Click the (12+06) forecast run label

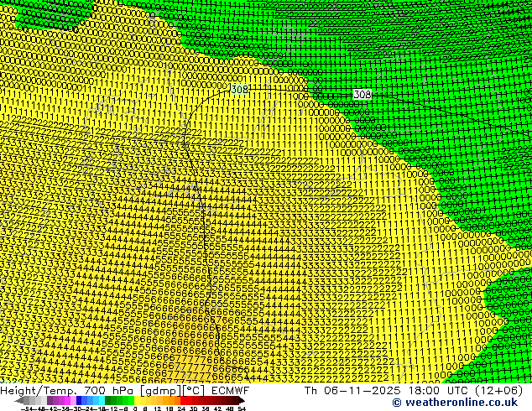click(x=499, y=391)
